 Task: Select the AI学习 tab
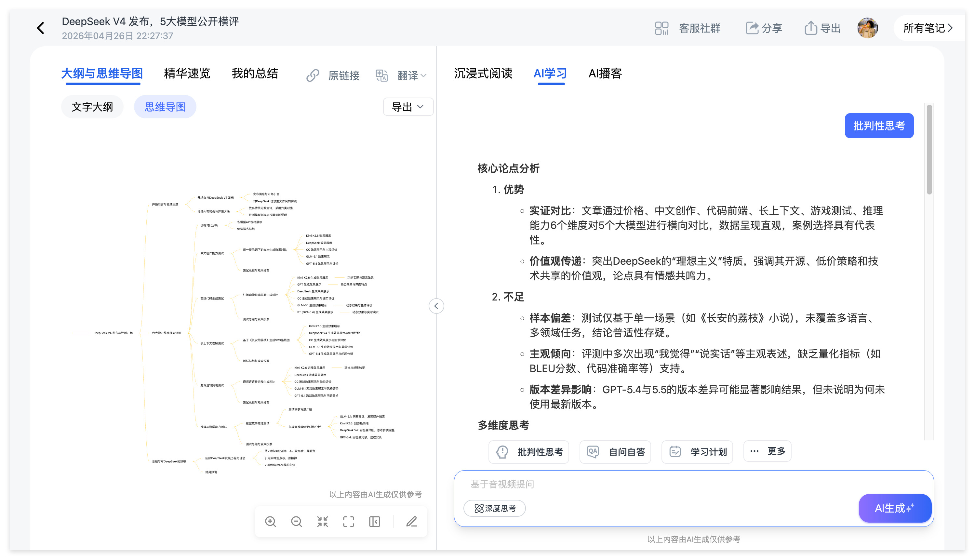pyautogui.click(x=550, y=73)
